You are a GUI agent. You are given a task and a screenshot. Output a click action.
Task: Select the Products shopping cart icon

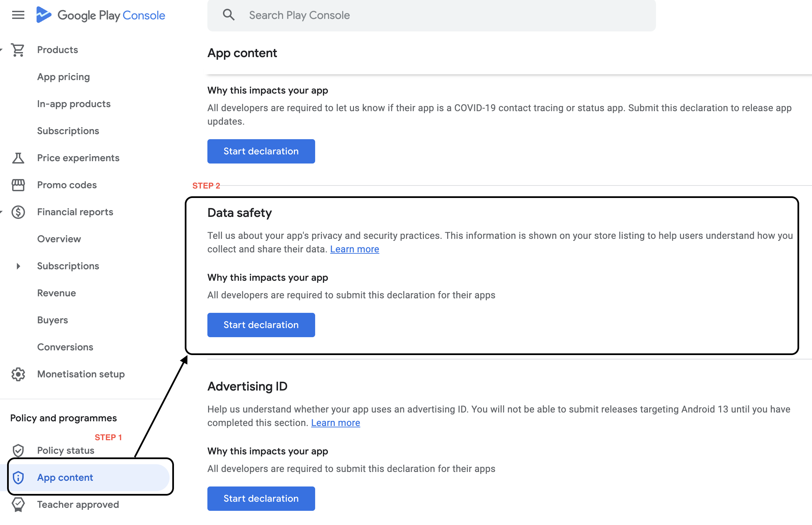point(18,50)
